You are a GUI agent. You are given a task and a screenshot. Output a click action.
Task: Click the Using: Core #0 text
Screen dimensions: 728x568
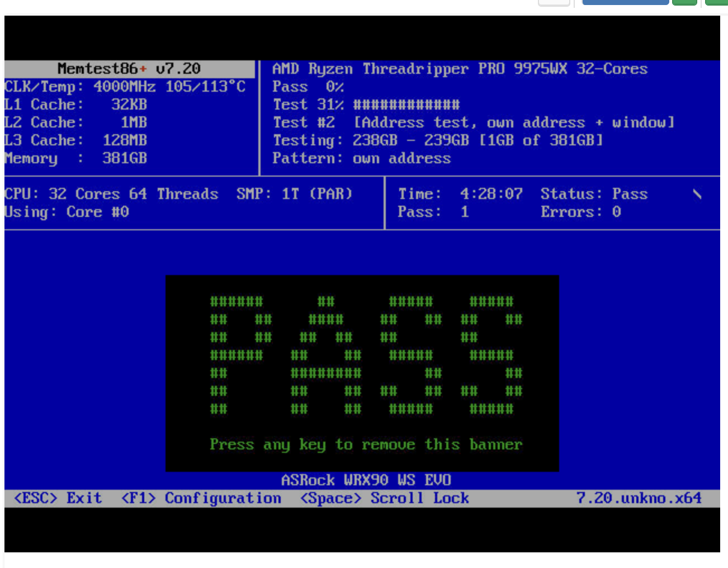point(67,212)
